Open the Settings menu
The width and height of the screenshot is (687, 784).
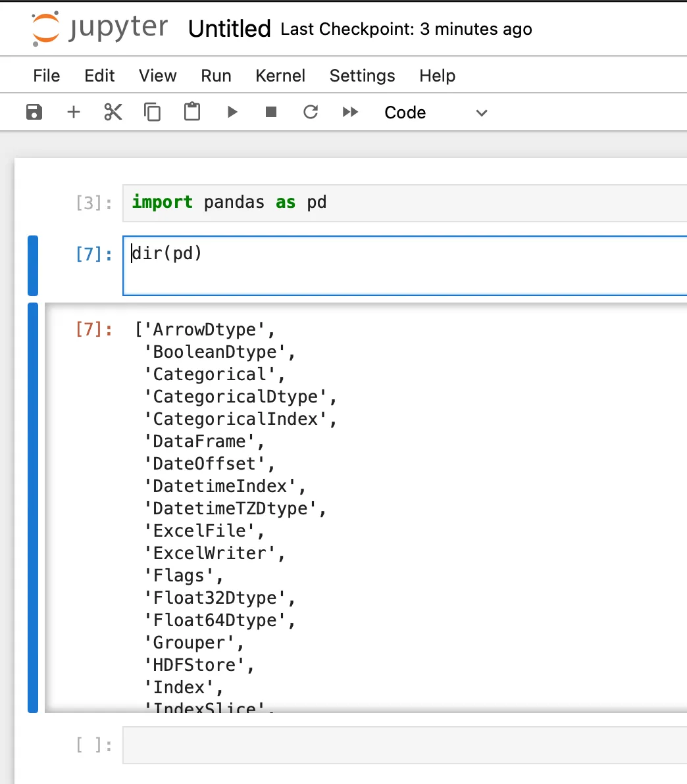362,76
